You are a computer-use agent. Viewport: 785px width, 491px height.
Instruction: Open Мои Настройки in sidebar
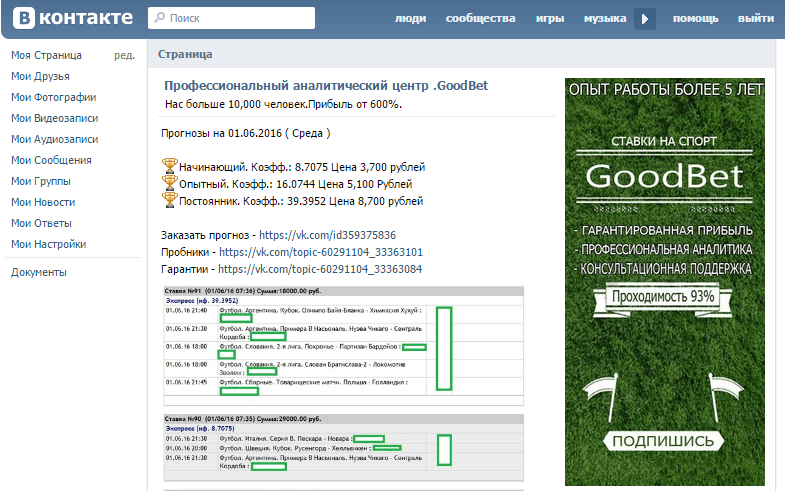click(49, 244)
